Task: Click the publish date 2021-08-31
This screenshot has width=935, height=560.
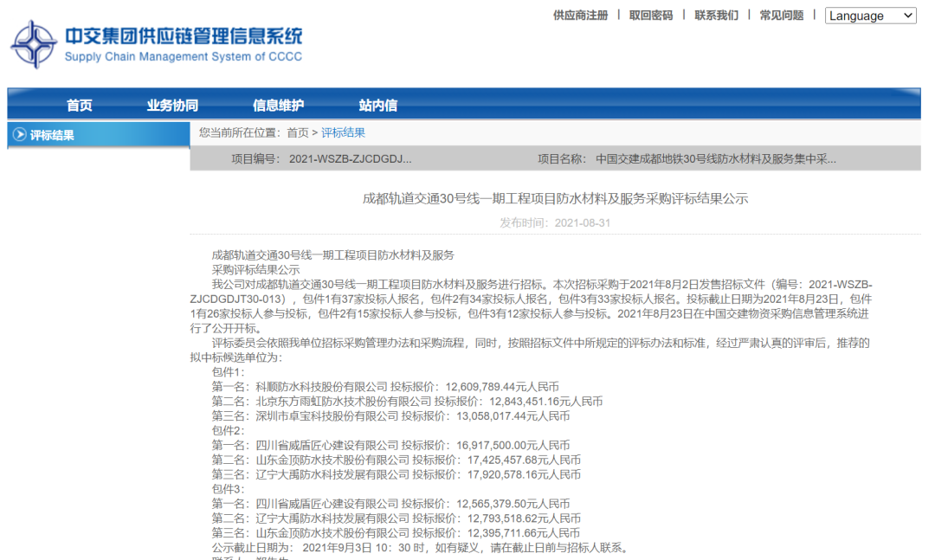Action: point(583,223)
